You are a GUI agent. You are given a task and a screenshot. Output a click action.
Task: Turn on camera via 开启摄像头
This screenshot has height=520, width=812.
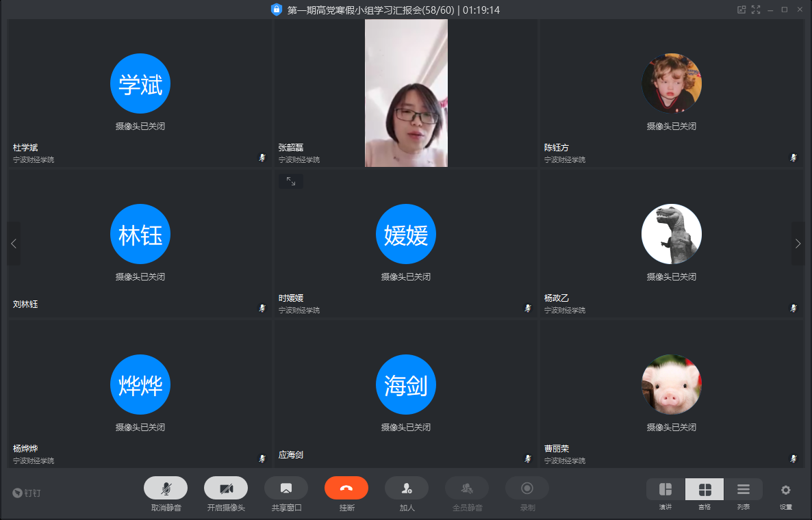(226, 489)
